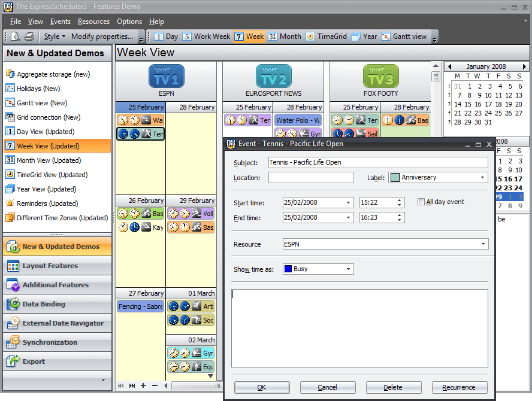532x401 pixels.
Task: Click Modify properties button
Action: click(x=102, y=37)
